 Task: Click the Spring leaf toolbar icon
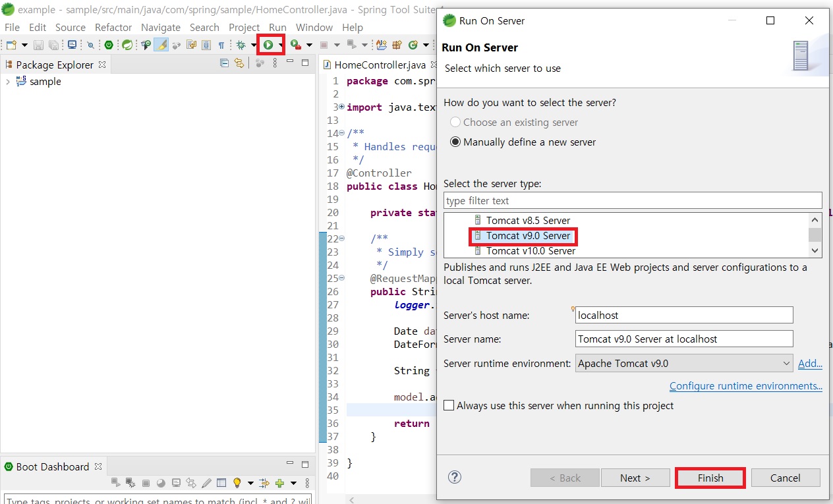coord(127,45)
